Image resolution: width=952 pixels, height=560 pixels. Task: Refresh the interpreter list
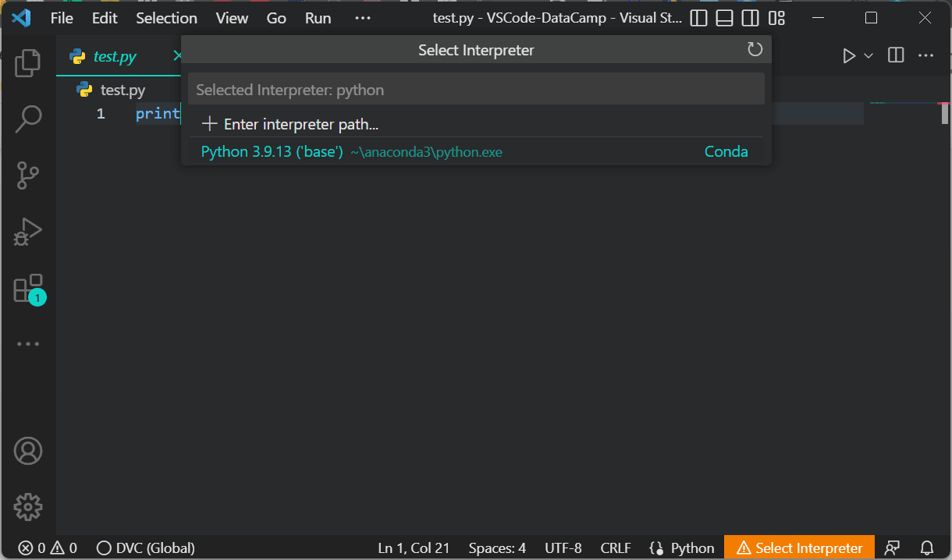(755, 50)
